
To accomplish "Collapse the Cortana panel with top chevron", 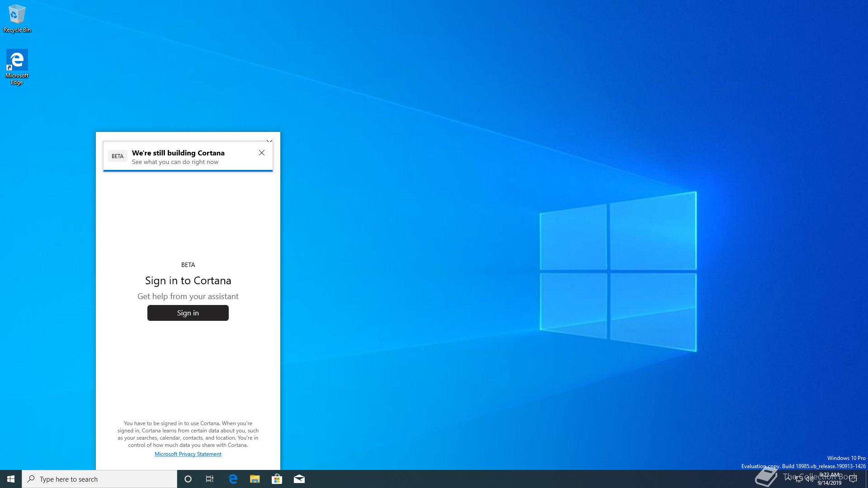I will [x=269, y=141].
